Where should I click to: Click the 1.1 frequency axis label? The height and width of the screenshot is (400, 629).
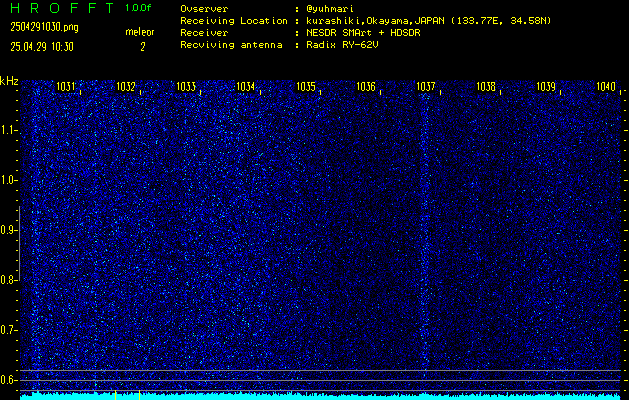[8, 130]
